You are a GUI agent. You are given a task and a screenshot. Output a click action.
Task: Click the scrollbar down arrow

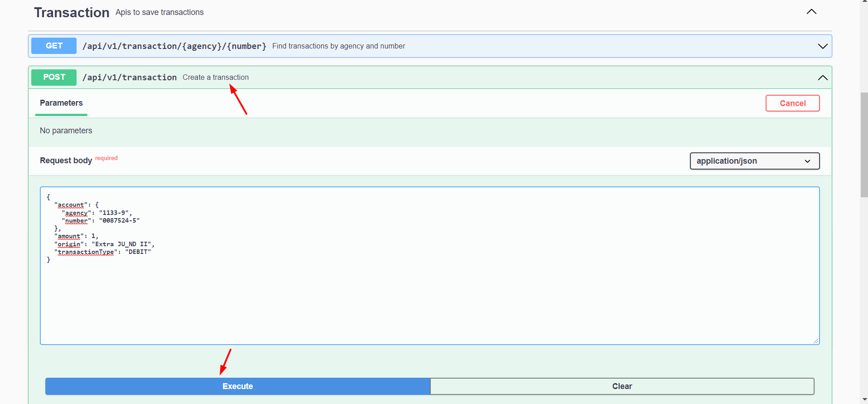864,400
